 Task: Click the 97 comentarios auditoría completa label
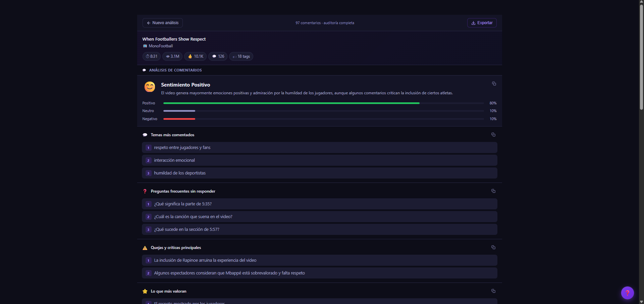pyautogui.click(x=325, y=23)
